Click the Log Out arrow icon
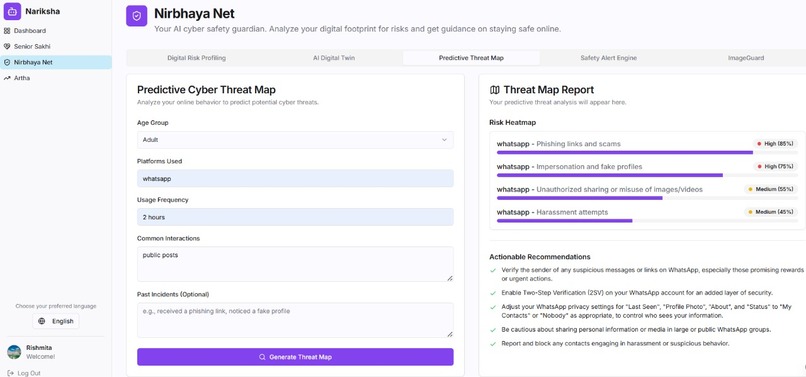The width and height of the screenshot is (806, 377). pyautogui.click(x=10, y=373)
